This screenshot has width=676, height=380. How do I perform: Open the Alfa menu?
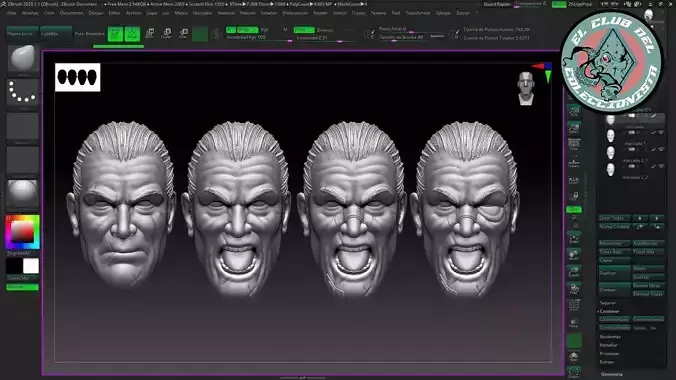[x=12, y=13]
